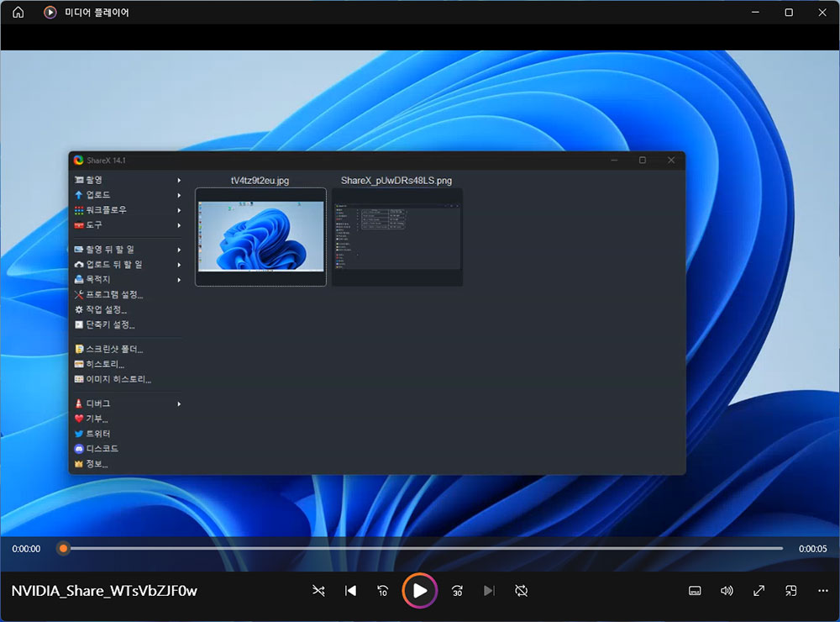Image resolution: width=840 pixels, height=622 pixels.
Task: Open the volume control
Action: (727, 591)
